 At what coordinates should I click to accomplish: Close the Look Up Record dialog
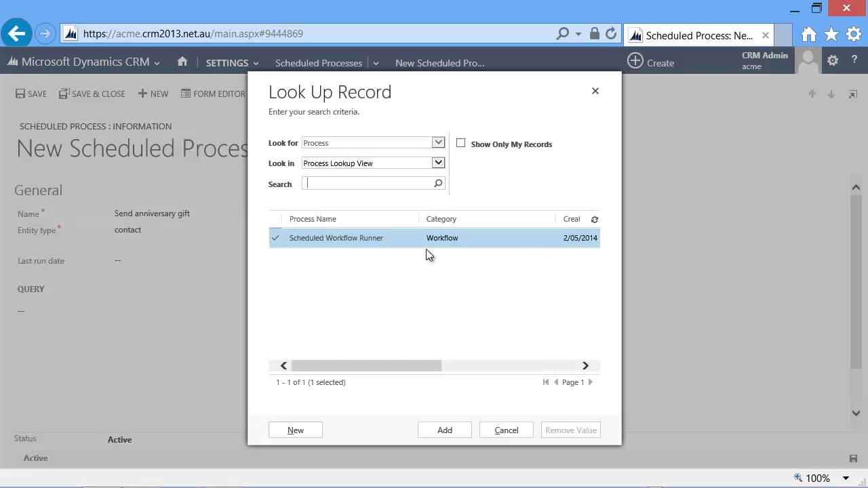pos(595,91)
